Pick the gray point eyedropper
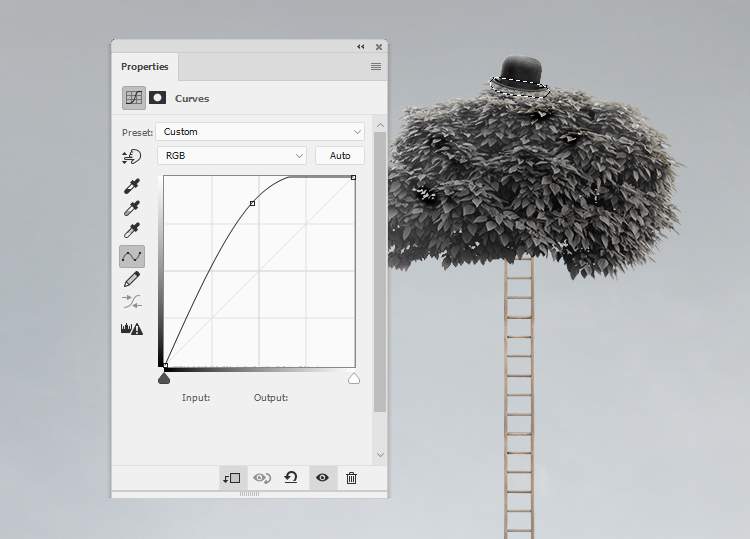This screenshot has height=539, width=750. point(132,208)
